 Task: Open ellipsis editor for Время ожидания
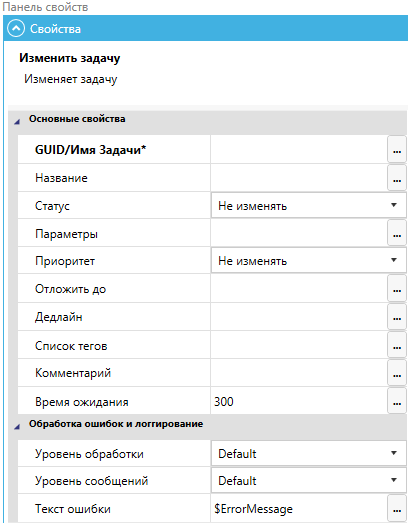[x=397, y=401]
